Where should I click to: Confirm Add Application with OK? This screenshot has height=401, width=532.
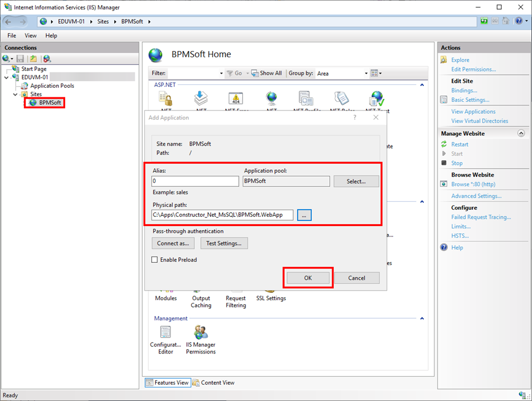pos(308,278)
